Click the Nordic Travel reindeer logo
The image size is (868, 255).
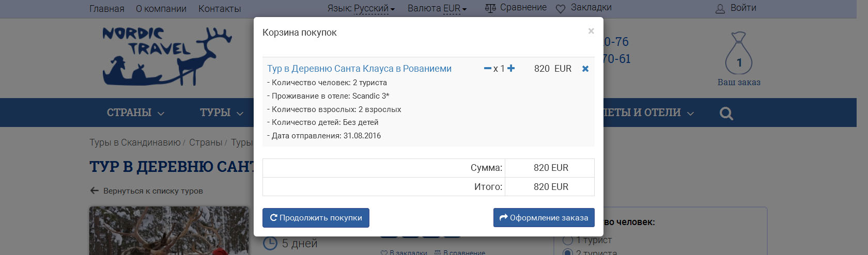tap(167, 56)
